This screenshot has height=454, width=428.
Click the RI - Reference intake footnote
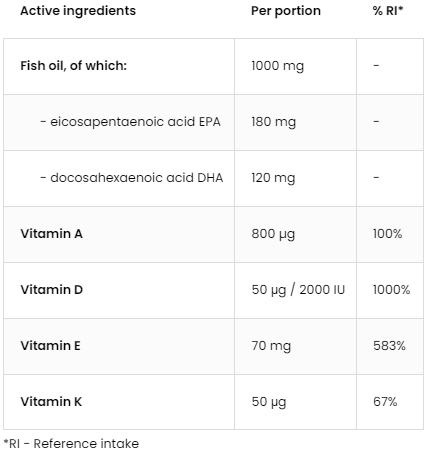[71, 444]
